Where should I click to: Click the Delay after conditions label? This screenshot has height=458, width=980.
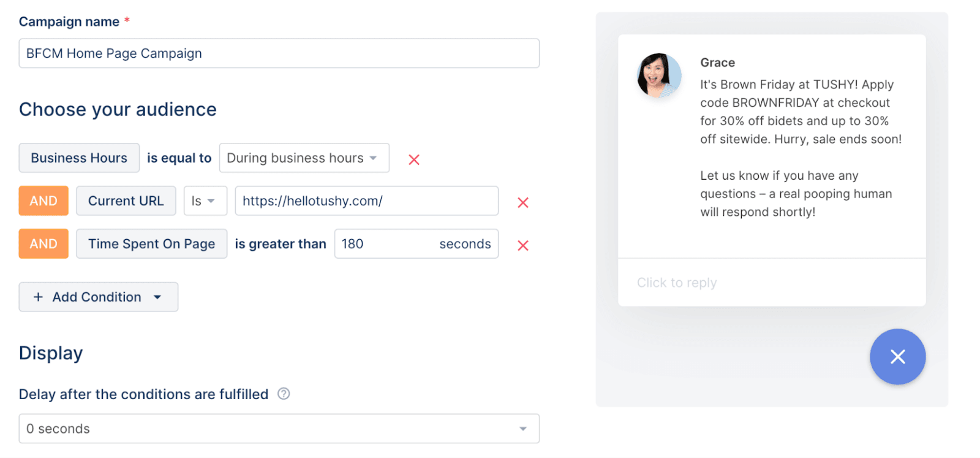(144, 394)
